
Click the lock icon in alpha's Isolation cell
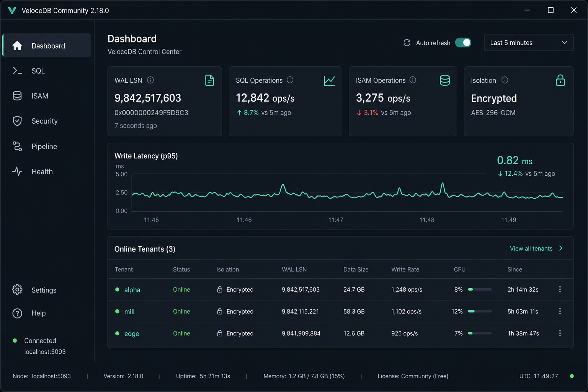tap(220, 289)
